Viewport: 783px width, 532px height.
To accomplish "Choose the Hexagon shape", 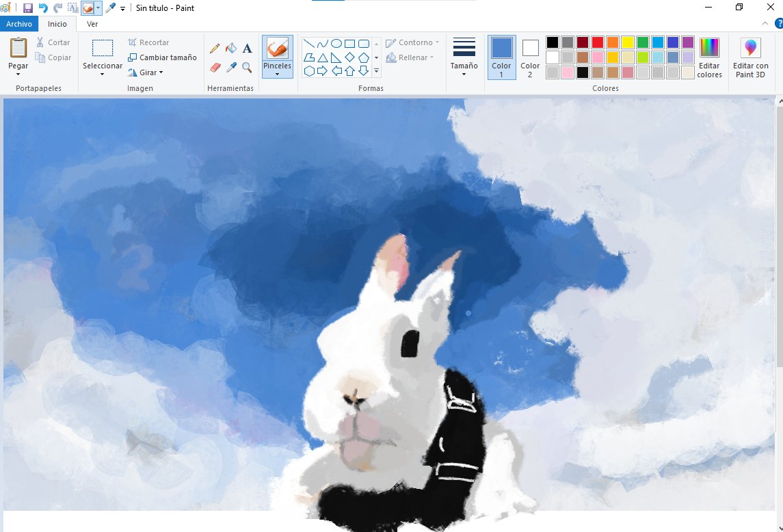I will (309, 71).
